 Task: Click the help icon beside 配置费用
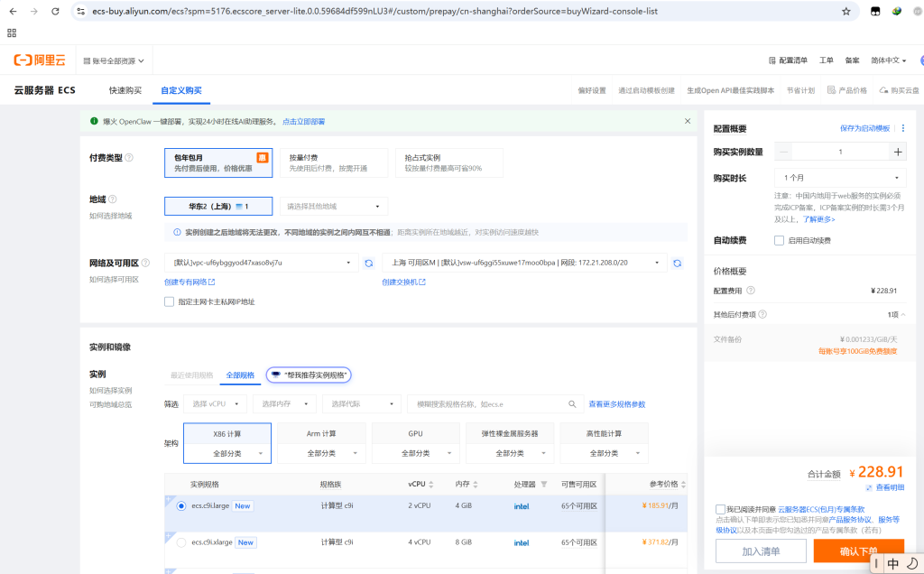(x=751, y=291)
